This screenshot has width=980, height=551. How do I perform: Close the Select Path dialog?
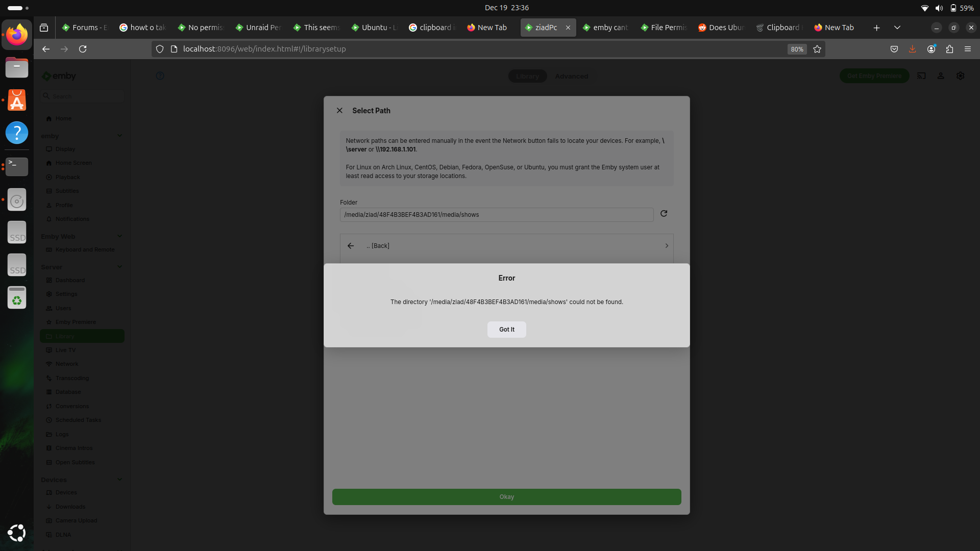tap(339, 111)
